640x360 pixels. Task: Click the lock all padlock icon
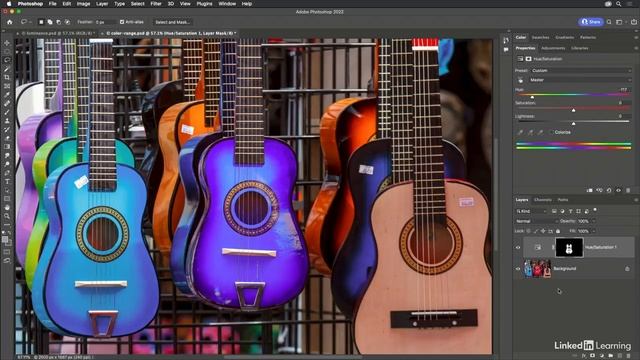click(x=558, y=231)
